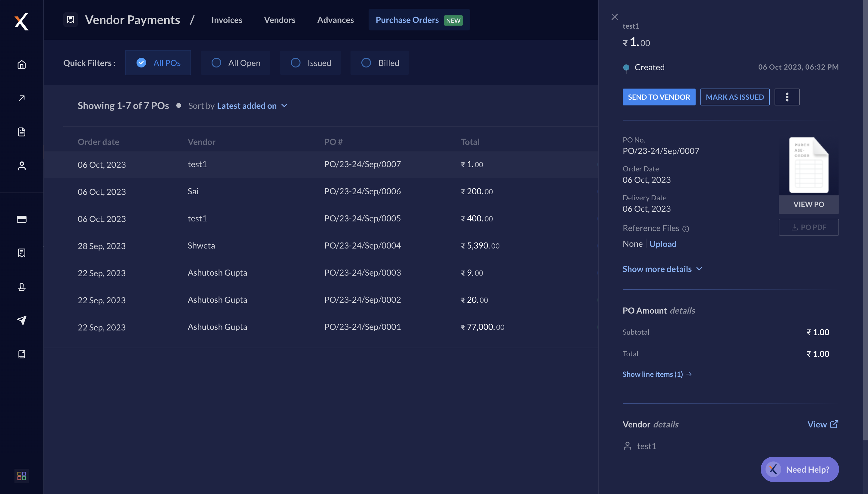868x494 pixels.
Task: Click the Vendor Payments header receipt icon
Action: pyautogui.click(x=71, y=20)
